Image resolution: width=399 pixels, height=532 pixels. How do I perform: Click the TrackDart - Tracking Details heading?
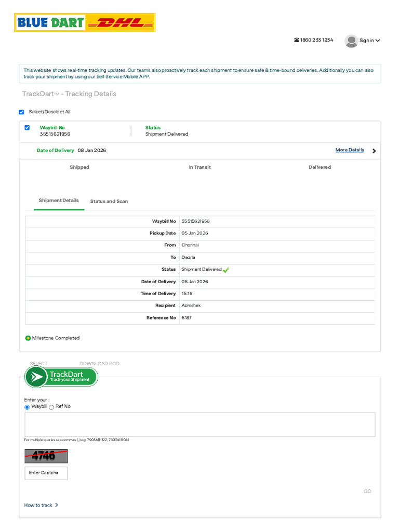[x=69, y=94]
